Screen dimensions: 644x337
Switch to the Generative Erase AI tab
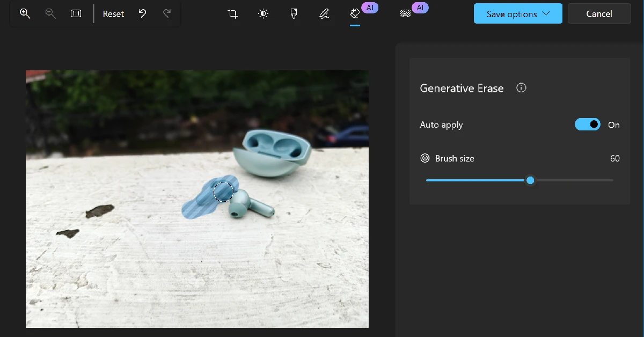point(355,13)
